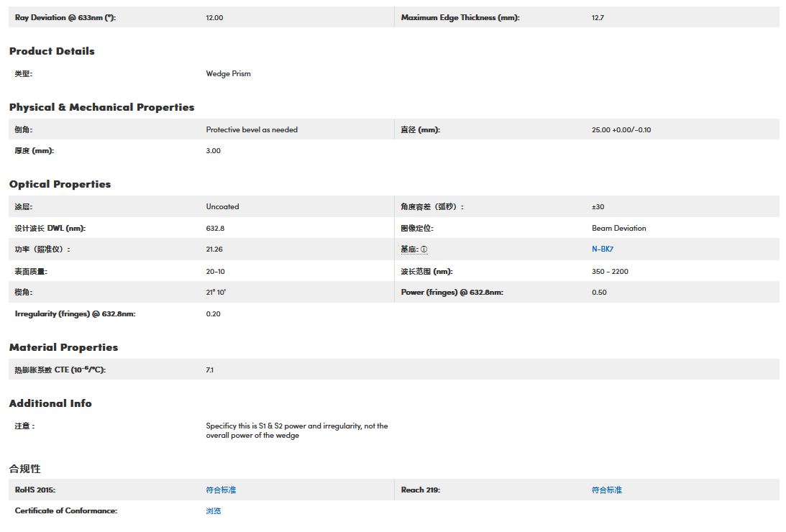Open Reach 219 符合标准 link
The width and height of the screenshot is (786, 532).
606,490
